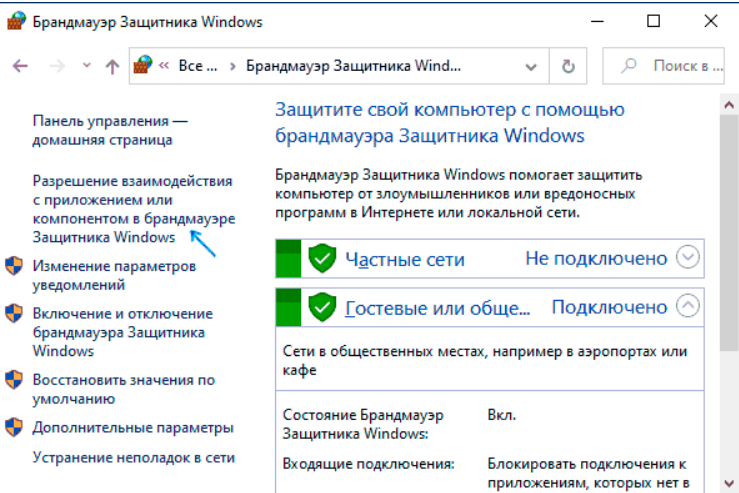Collapse the Гостевые или общедоступные section chevron

687,306
